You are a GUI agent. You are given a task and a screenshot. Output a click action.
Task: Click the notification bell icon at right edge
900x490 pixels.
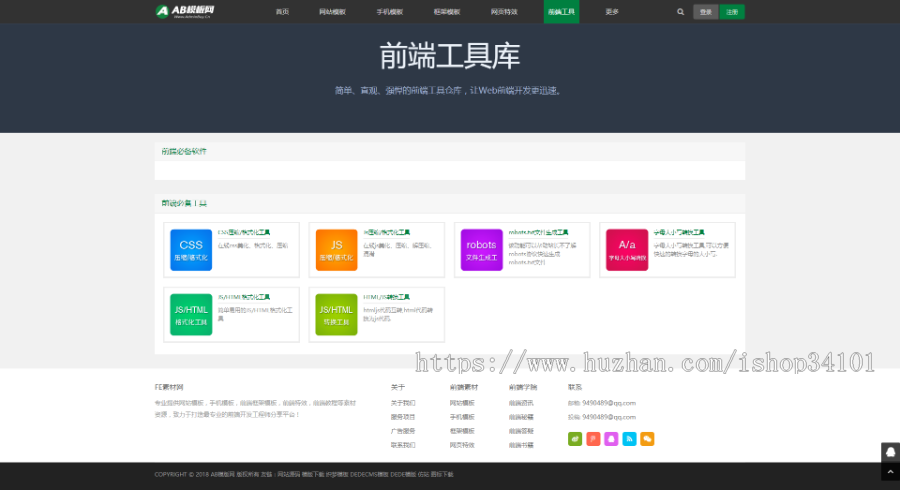click(889, 452)
